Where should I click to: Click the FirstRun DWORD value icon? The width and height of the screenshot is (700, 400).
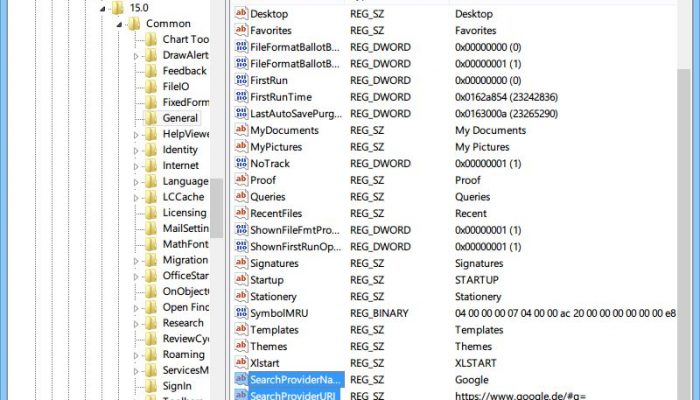coord(241,80)
